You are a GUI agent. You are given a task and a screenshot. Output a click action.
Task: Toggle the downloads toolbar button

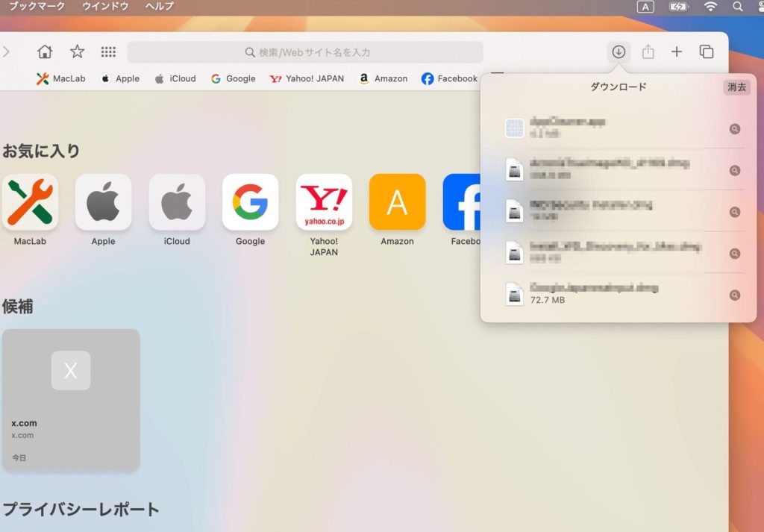(619, 51)
